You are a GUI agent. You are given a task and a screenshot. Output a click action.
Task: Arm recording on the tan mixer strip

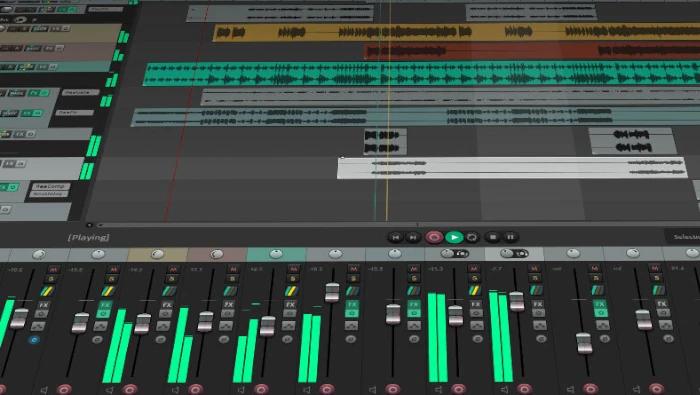click(x=129, y=389)
